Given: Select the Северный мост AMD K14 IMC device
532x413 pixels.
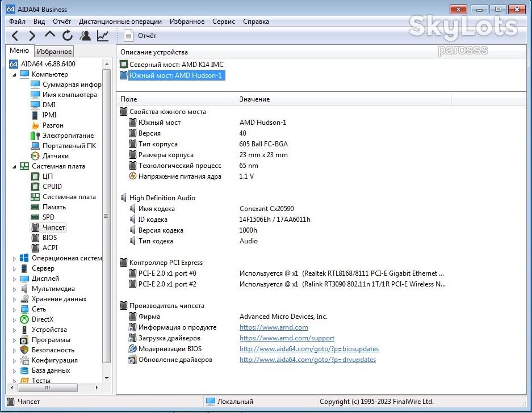Looking at the screenshot, I should pos(171,65).
